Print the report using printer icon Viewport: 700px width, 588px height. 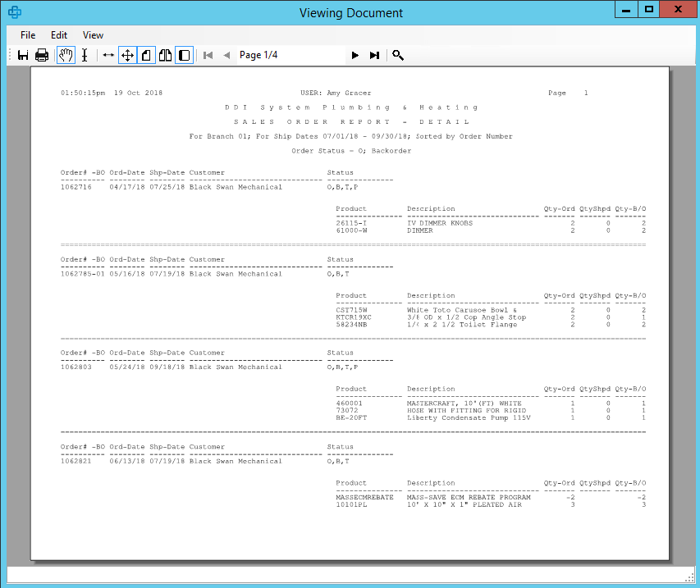(x=42, y=55)
